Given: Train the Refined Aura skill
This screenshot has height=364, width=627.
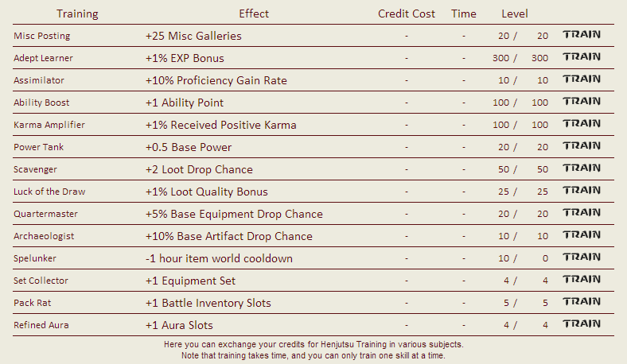Looking at the screenshot, I should coord(582,324).
